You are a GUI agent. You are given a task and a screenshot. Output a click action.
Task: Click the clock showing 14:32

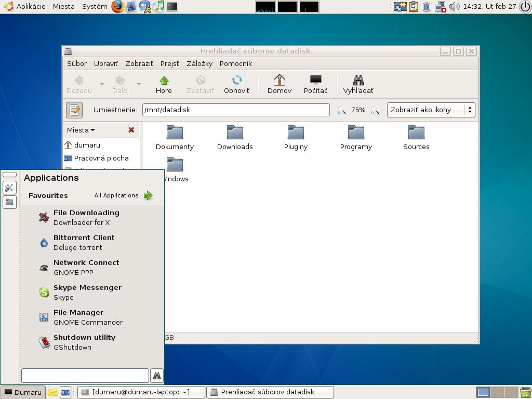(489, 6)
